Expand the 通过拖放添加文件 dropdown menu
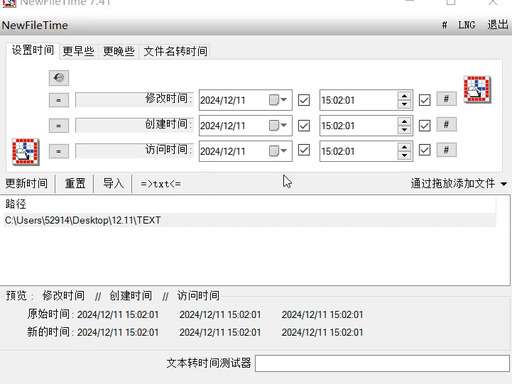This screenshot has height=384, width=512. click(x=504, y=184)
